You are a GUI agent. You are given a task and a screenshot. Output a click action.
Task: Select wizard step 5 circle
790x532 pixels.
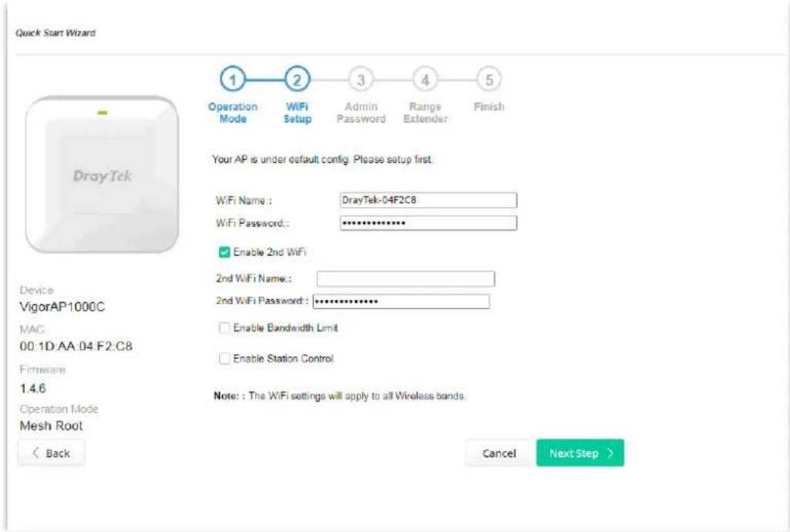(x=488, y=79)
